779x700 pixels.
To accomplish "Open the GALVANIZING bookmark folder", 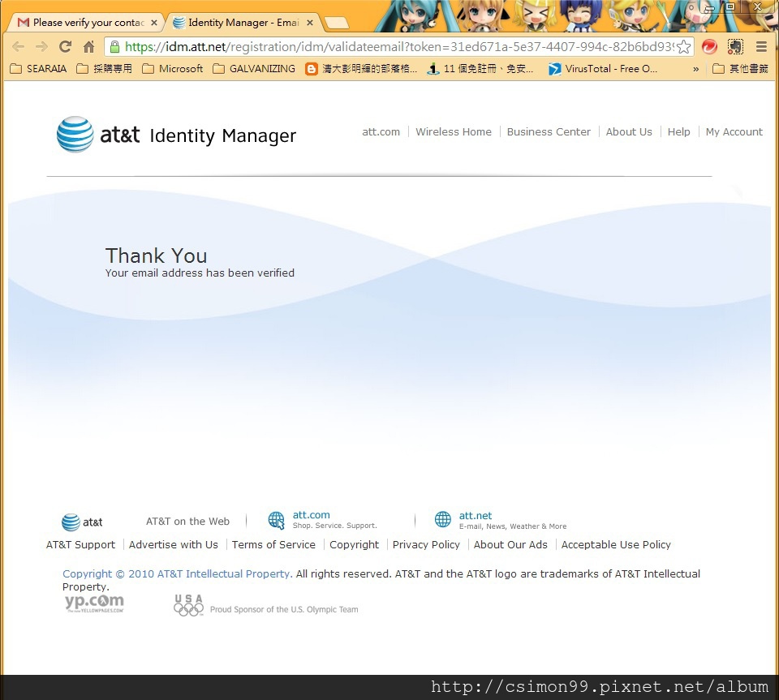I will pyautogui.click(x=254, y=68).
